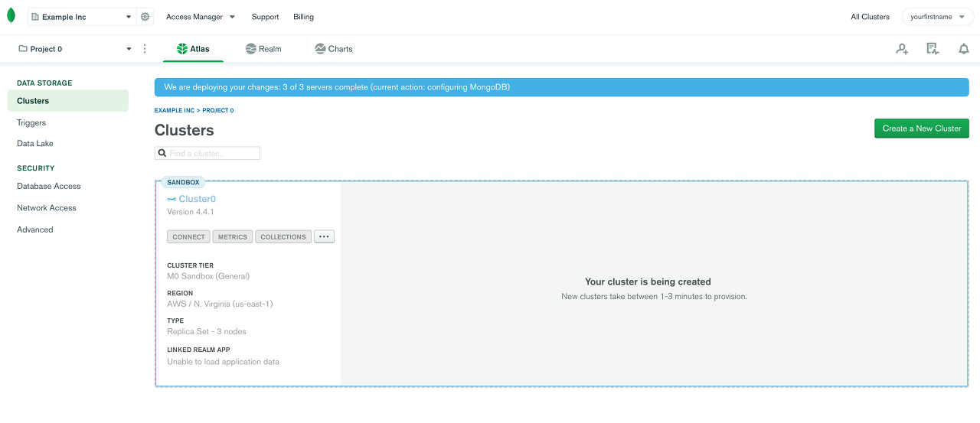
Task: Click Your cluster is being created message
Action: click(x=648, y=281)
